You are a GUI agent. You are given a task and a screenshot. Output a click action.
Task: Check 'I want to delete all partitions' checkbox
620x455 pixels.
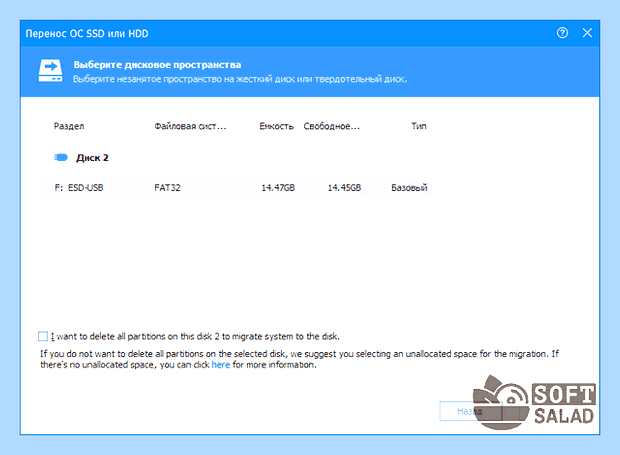coord(43,336)
